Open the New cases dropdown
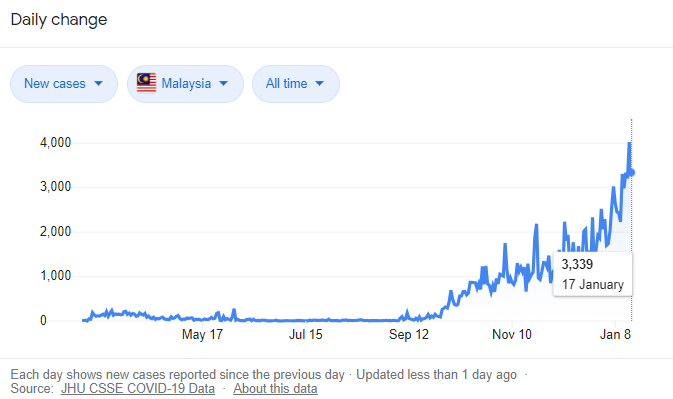Screen dimensions: 673x399 tap(64, 84)
